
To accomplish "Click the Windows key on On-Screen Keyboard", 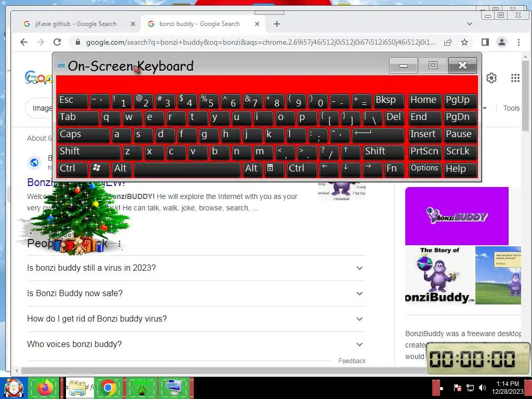I will pos(100,169).
